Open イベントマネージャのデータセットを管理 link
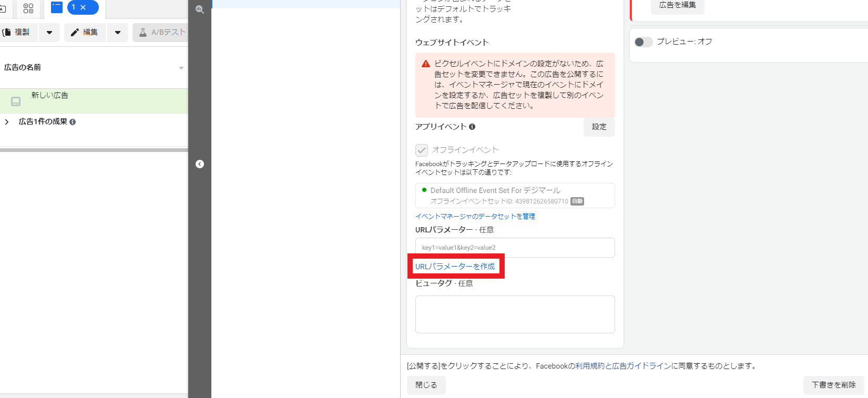 475,217
